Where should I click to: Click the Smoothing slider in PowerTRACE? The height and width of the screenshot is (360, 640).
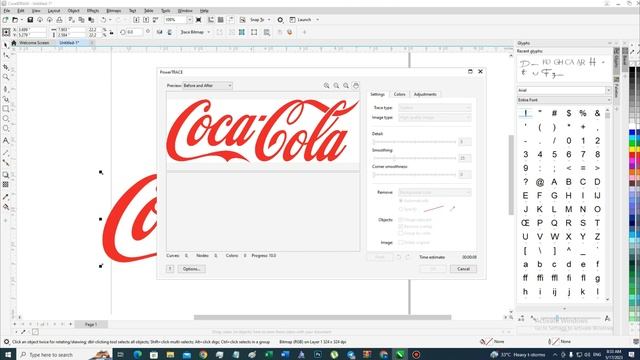pyautogui.click(x=414, y=158)
